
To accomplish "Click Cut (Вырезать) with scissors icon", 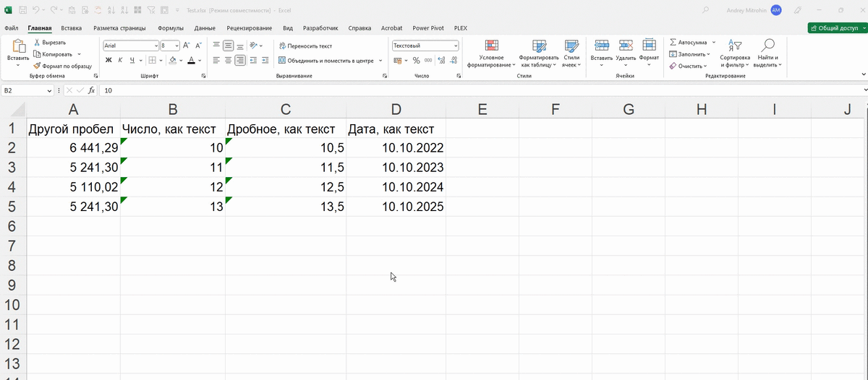I will point(50,43).
